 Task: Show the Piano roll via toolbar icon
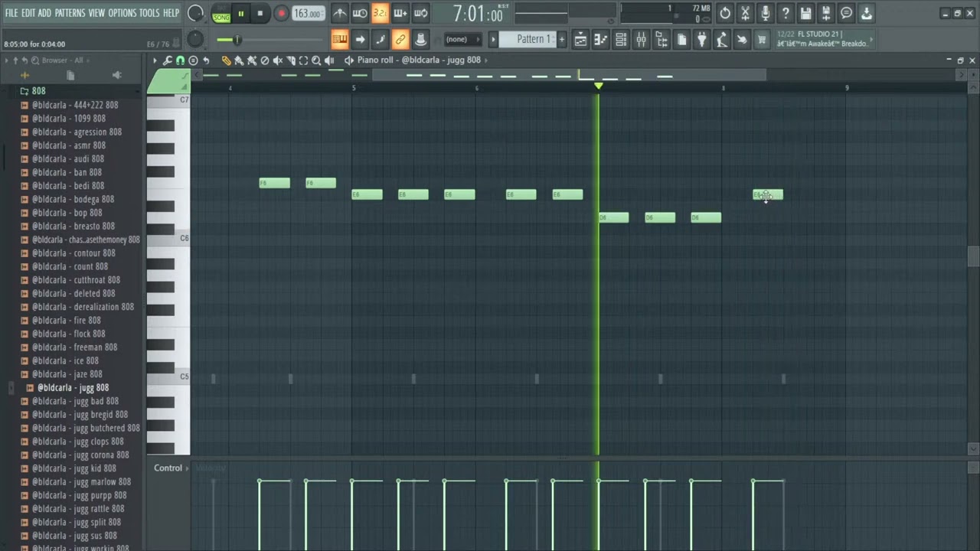601,40
